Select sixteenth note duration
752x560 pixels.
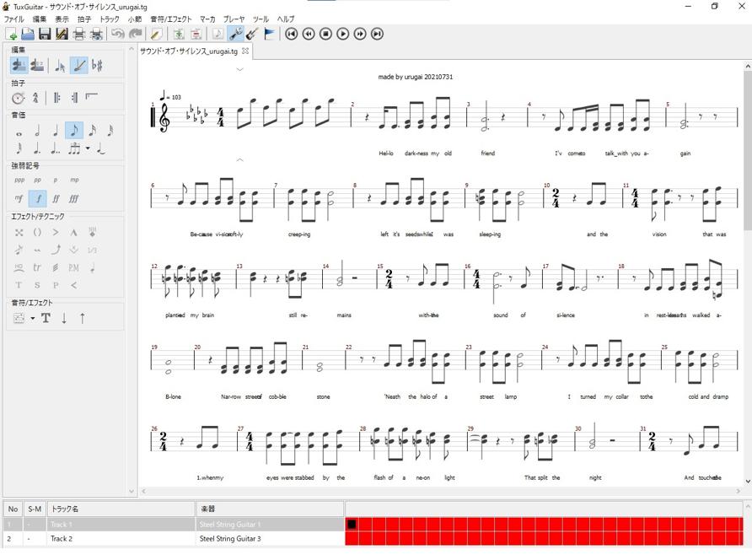pyautogui.click(x=92, y=130)
